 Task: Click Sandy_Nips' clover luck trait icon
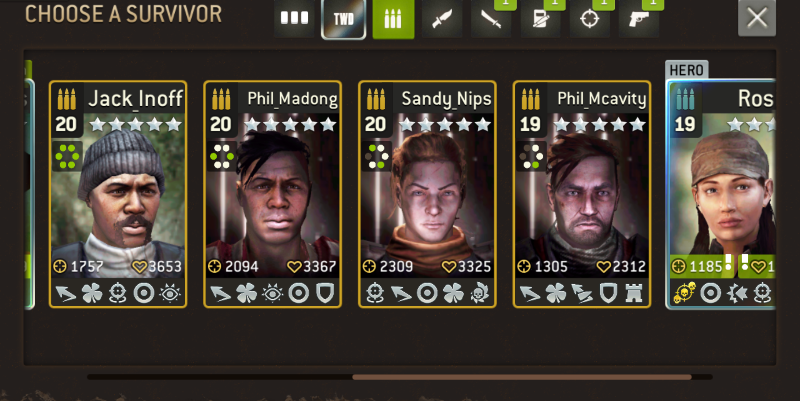[453, 293]
